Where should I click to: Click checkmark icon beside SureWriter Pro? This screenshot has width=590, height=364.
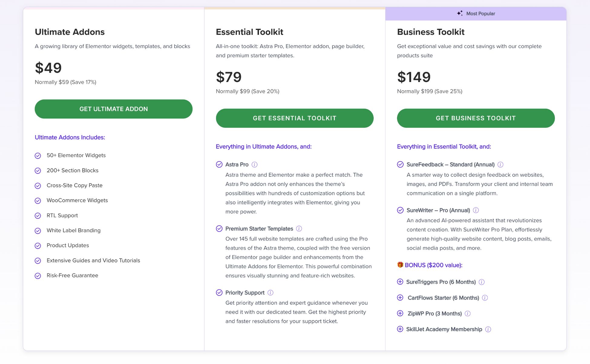[400, 210]
